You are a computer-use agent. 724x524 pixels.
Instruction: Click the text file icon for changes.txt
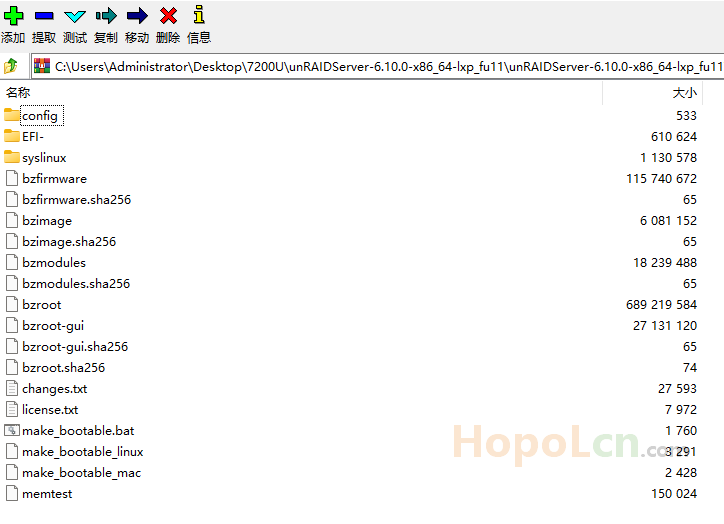(x=12, y=388)
